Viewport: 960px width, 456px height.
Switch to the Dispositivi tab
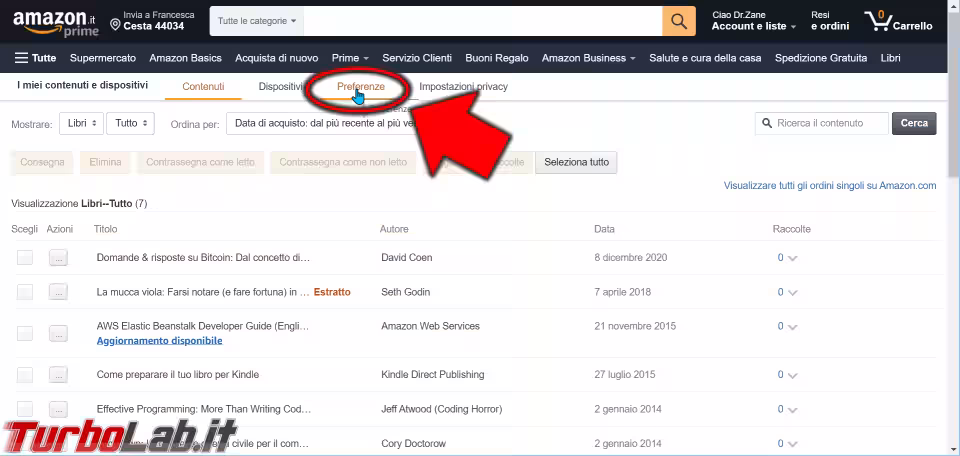(x=280, y=87)
